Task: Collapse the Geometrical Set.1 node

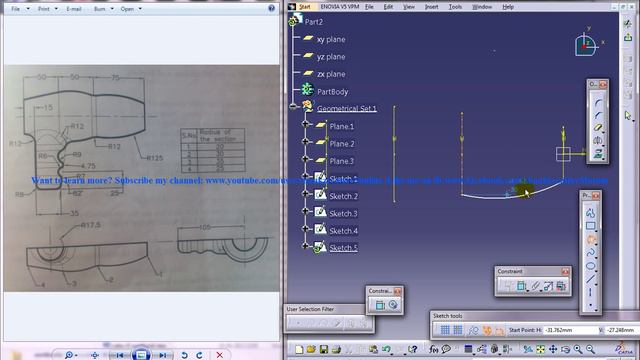Action: 293,107
